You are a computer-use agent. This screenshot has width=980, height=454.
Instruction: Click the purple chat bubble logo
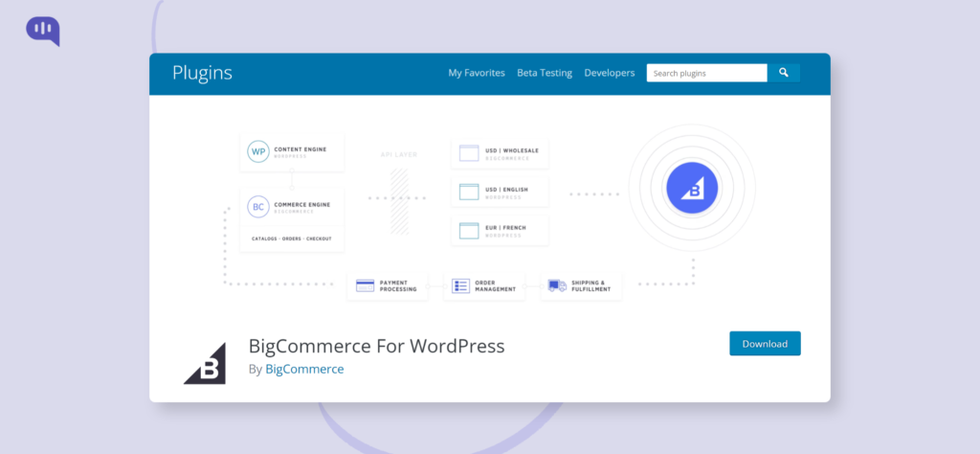pos(43,31)
